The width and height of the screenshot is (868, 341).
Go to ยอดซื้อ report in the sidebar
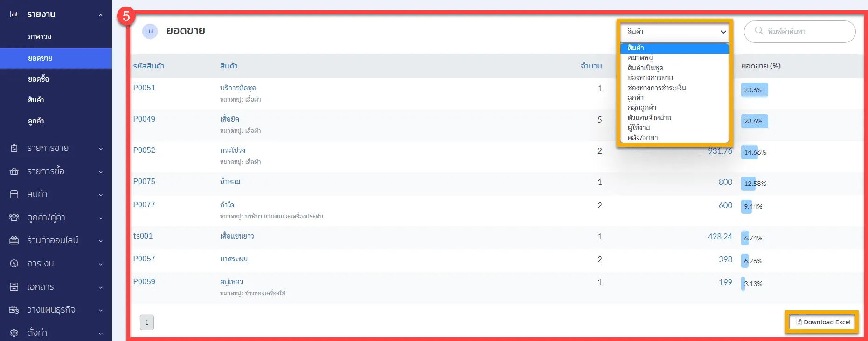click(38, 79)
